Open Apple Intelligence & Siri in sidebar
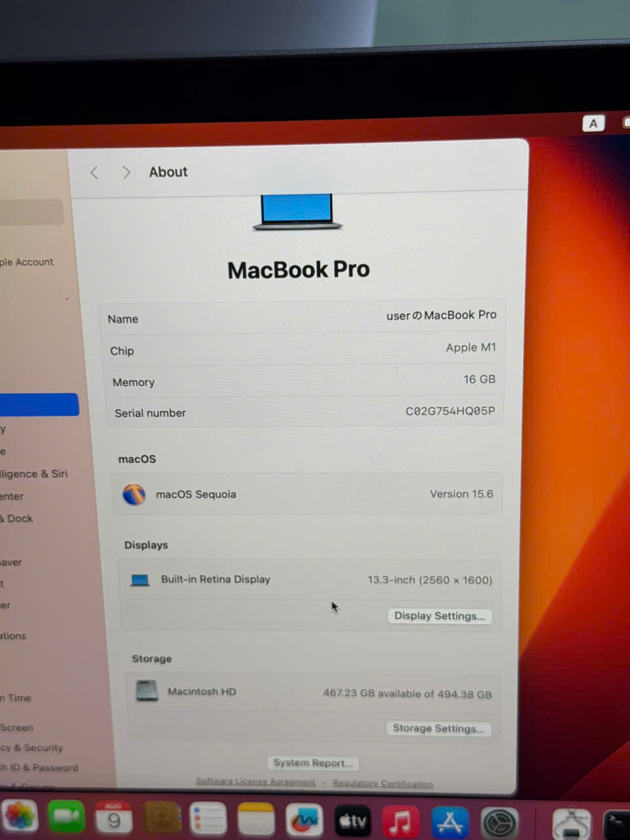The height and width of the screenshot is (840, 630). 34,474
